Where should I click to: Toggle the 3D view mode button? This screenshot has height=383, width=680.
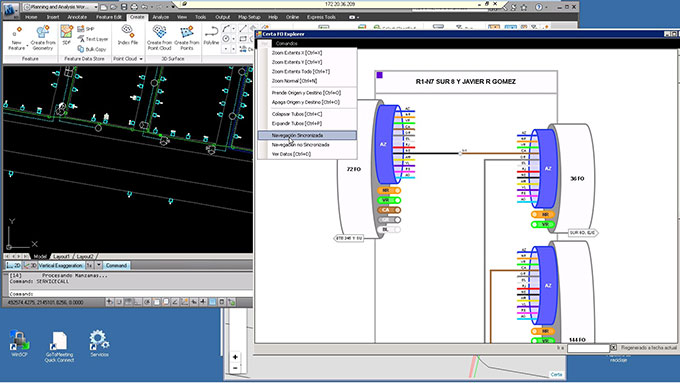pos(30,265)
